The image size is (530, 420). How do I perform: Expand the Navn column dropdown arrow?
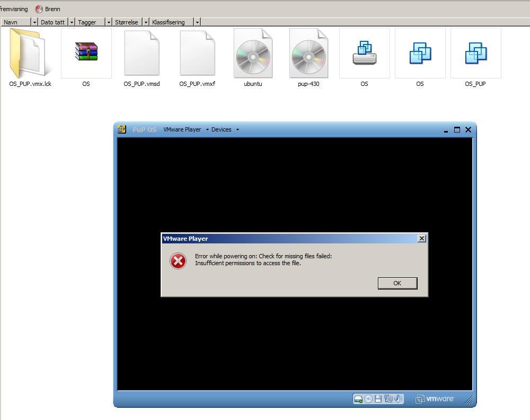[x=34, y=22]
